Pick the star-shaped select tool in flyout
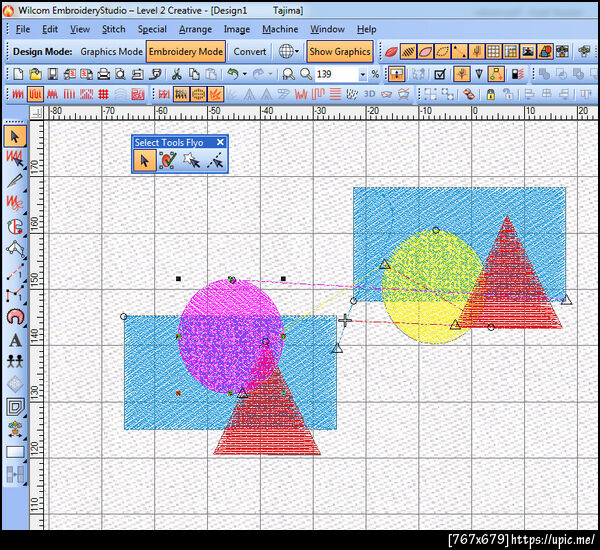 [x=191, y=160]
